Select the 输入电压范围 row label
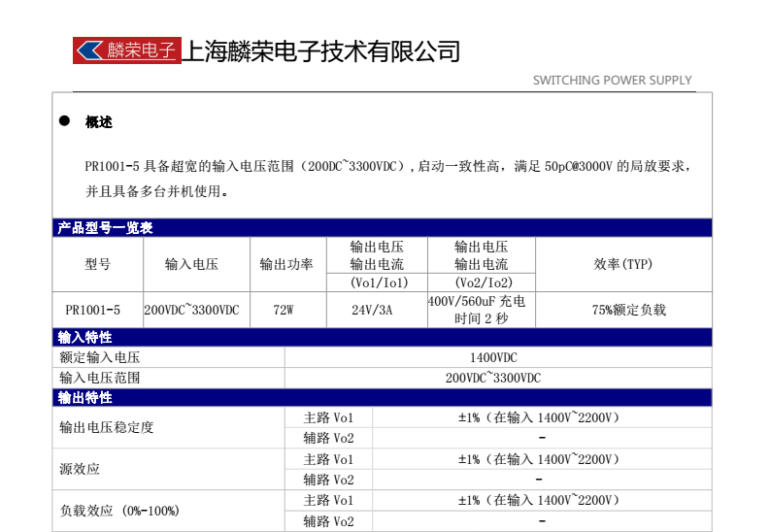This screenshot has width=770, height=532. [x=100, y=378]
